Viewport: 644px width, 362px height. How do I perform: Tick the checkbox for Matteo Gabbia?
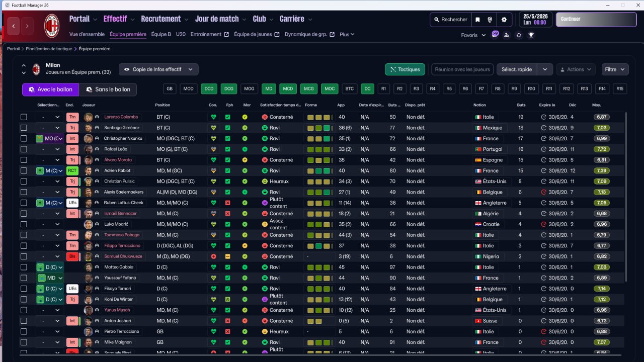[24, 267]
